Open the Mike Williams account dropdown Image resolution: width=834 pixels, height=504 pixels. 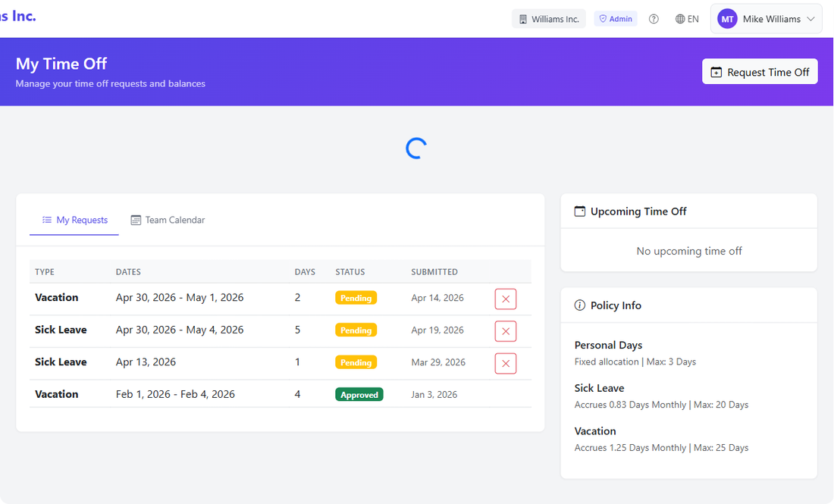pos(766,18)
